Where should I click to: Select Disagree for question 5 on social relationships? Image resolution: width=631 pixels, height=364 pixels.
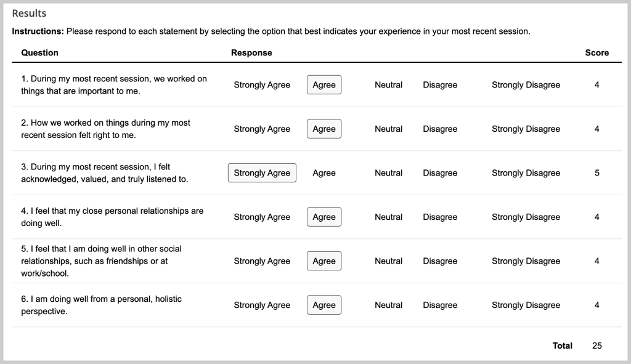pos(440,261)
